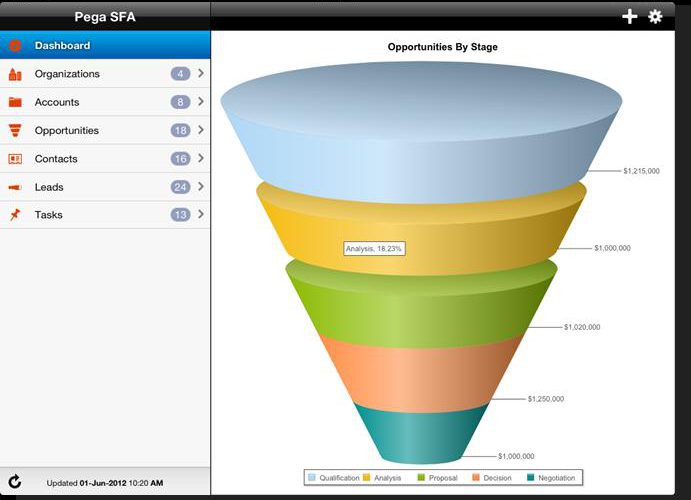691x500 pixels.
Task: Open the settings gear icon
Action: pos(656,16)
